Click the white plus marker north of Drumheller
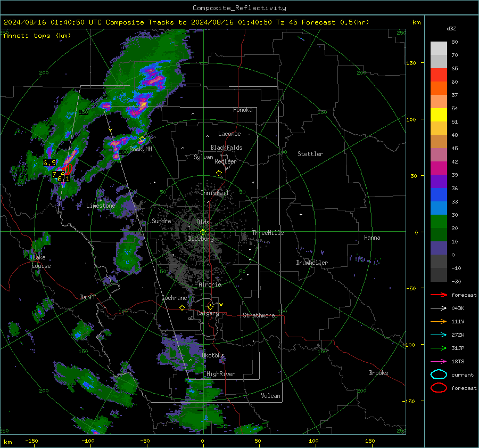The height and width of the screenshot is (448, 479). tap(301, 214)
